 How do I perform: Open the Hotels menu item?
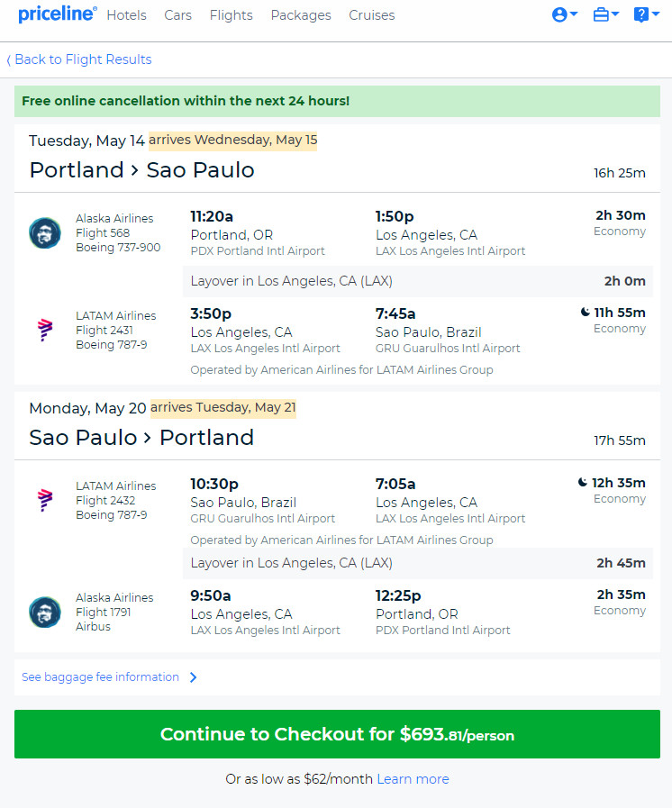pos(127,15)
